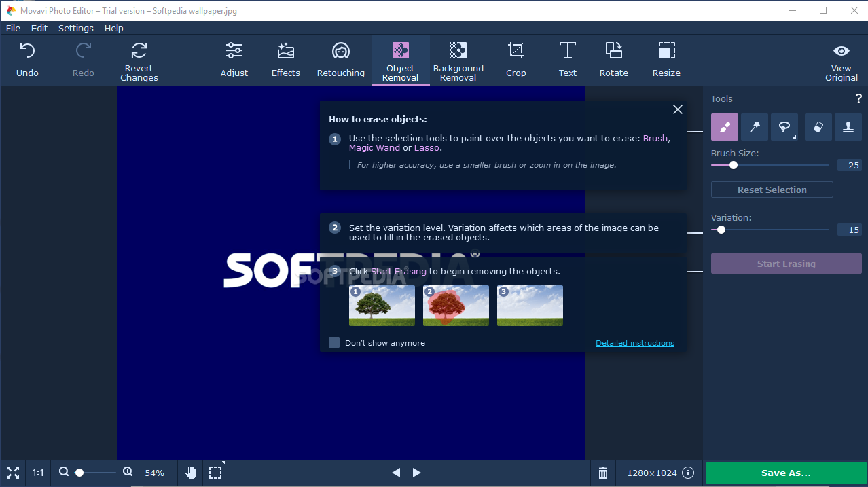This screenshot has height=487, width=868.
Task: Toggle View Original eye icon
Action: [842, 51]
